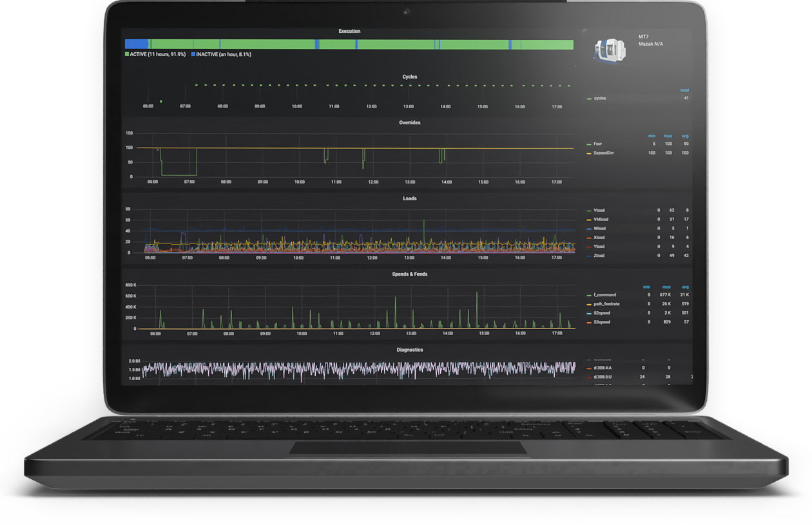Toggle the Fovr series legend entry
Screen dimensions: 812x525
tap(597, 144)
